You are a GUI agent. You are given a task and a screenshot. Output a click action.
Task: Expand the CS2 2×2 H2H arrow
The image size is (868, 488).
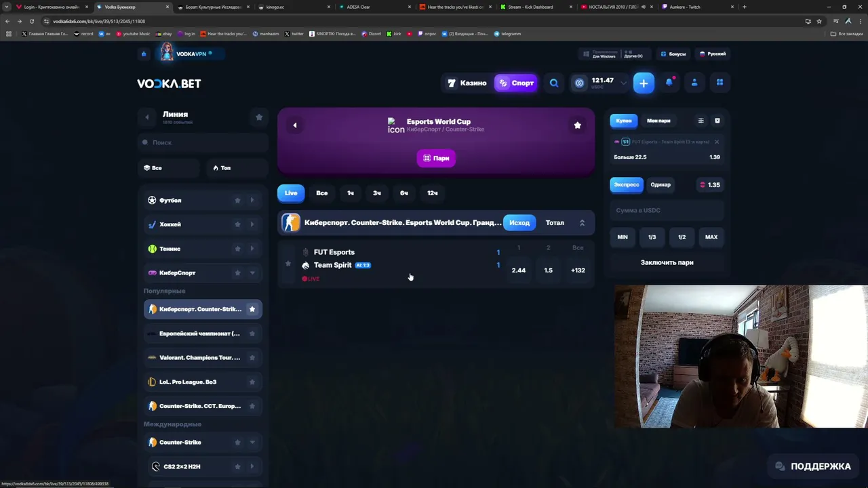tap(252, 466)
